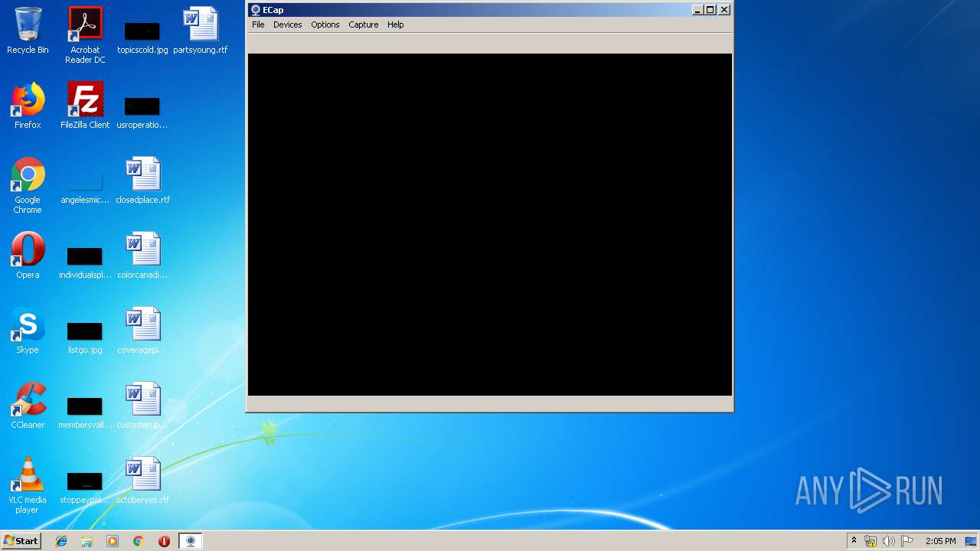Select the individualspl... file icon

click(x=85, y=262)
